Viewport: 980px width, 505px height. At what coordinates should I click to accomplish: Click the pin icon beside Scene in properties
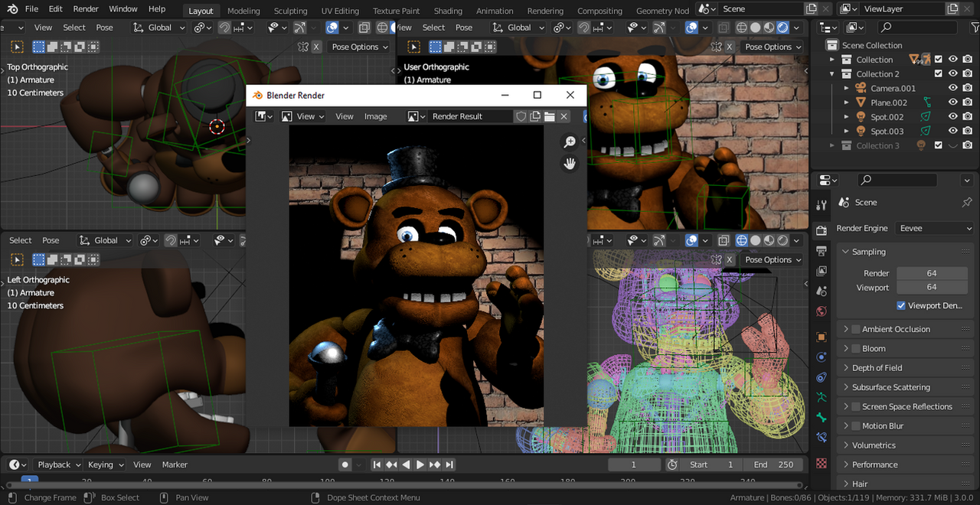click(x=966, y=203)
